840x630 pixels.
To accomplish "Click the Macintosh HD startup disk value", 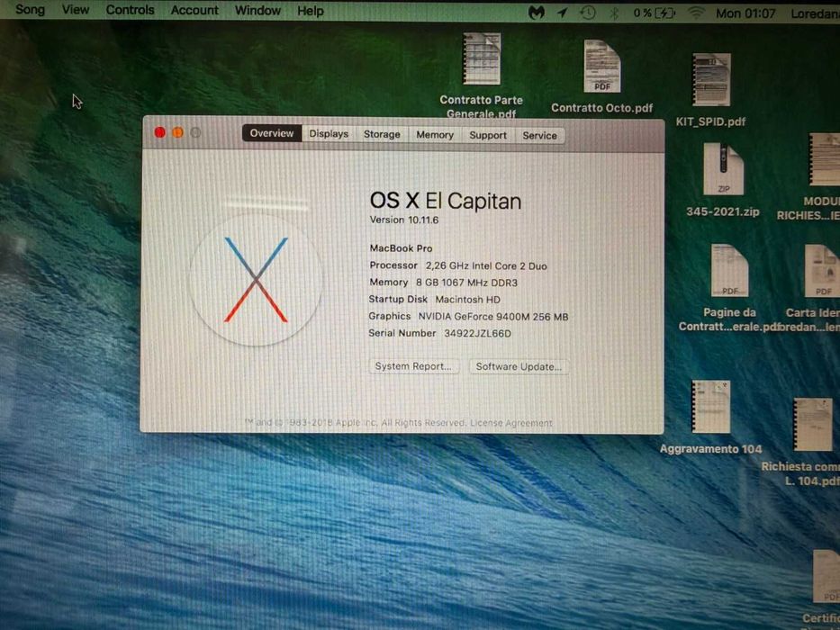I will [x=467, y=300].
